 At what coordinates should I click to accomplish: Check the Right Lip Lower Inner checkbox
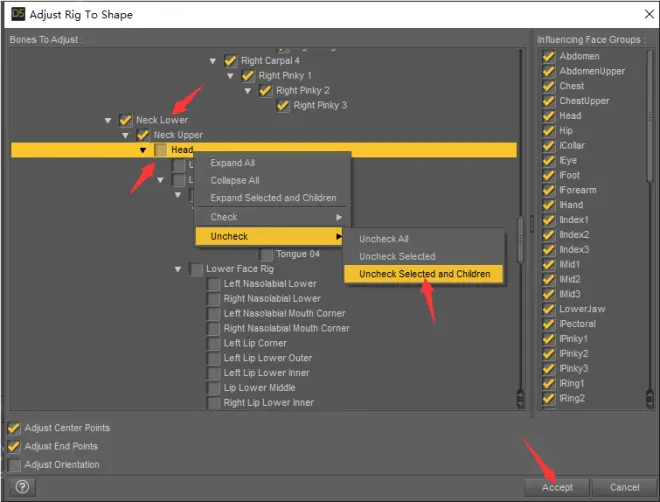click(213, 403)
